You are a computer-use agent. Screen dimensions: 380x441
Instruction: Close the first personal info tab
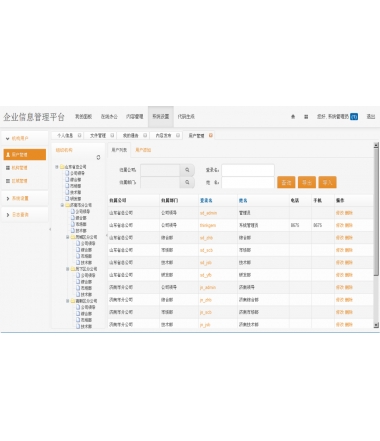(79, 135)
